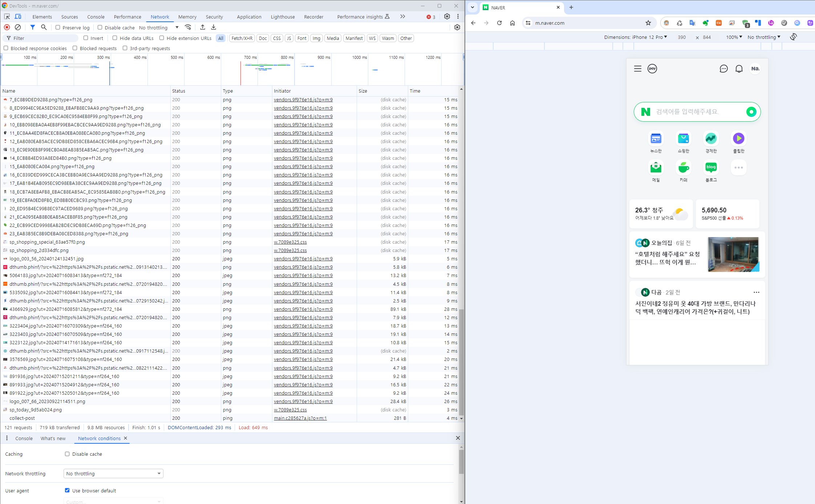The width and height of the screenshot is (815, 504).
Task: Clear the network log
Action: [17, 27]
